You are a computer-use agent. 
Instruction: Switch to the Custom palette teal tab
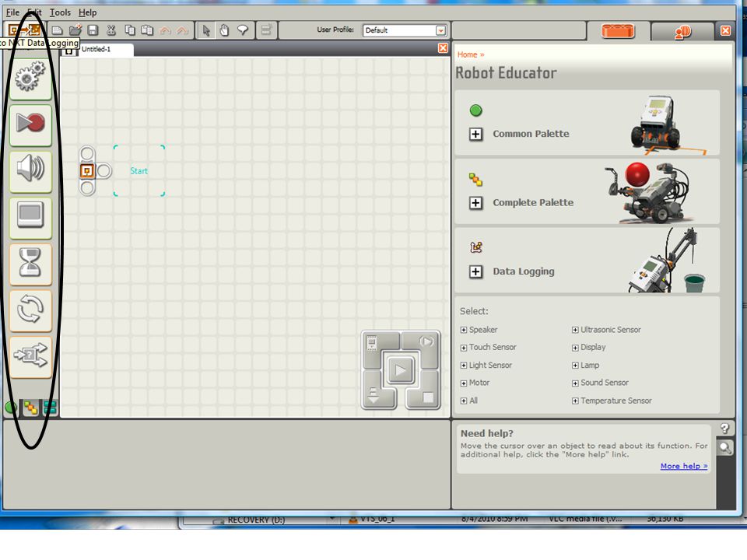click(50, 408)
